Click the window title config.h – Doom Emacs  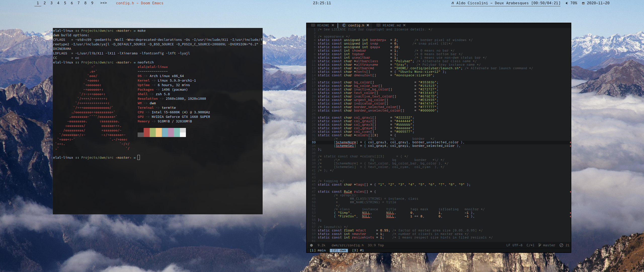[x=140, y=3]
